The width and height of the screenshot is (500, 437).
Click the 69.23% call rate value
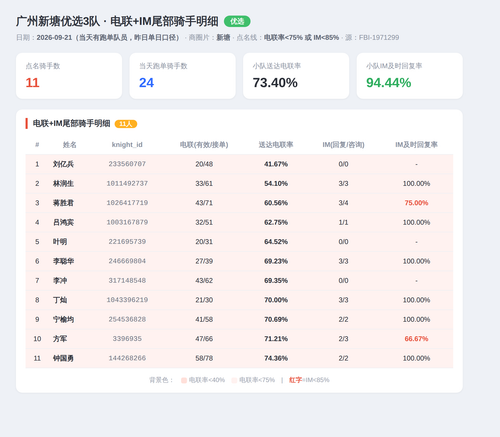(x=276, y=261)
